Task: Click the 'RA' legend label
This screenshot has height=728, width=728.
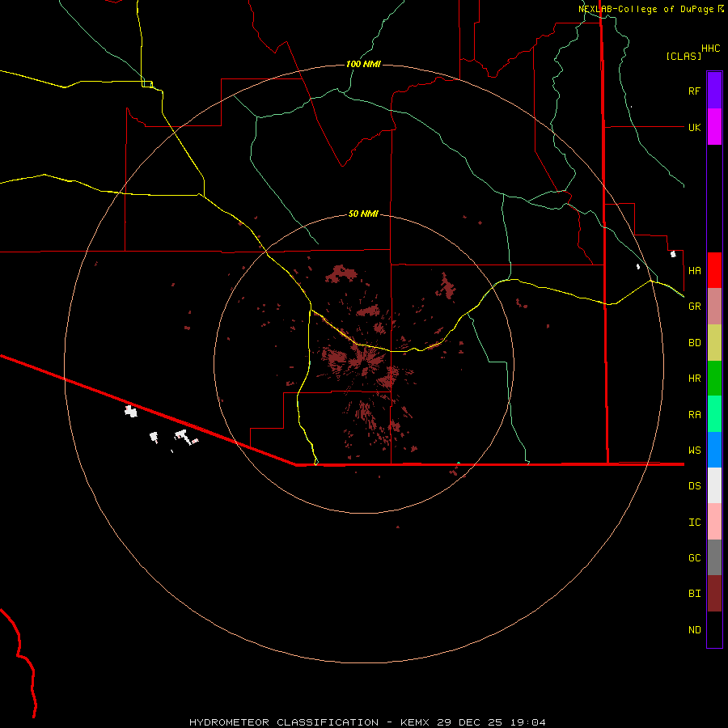Action: point(695,415)
